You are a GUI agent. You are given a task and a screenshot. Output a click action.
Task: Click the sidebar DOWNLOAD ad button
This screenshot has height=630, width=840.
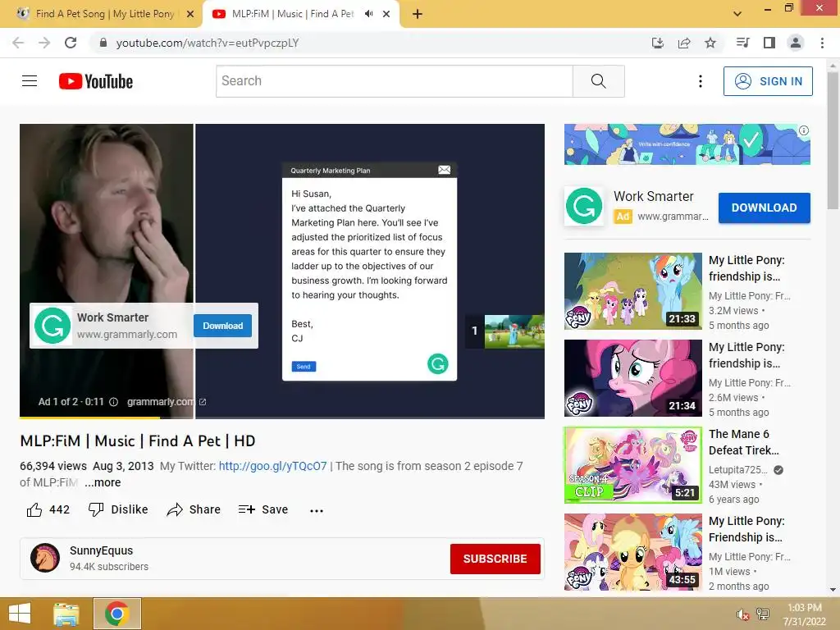pos(764,208)
